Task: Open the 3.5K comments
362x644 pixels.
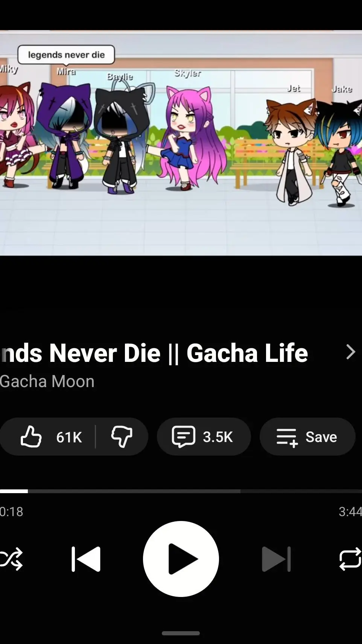Action: click(204, 437)
